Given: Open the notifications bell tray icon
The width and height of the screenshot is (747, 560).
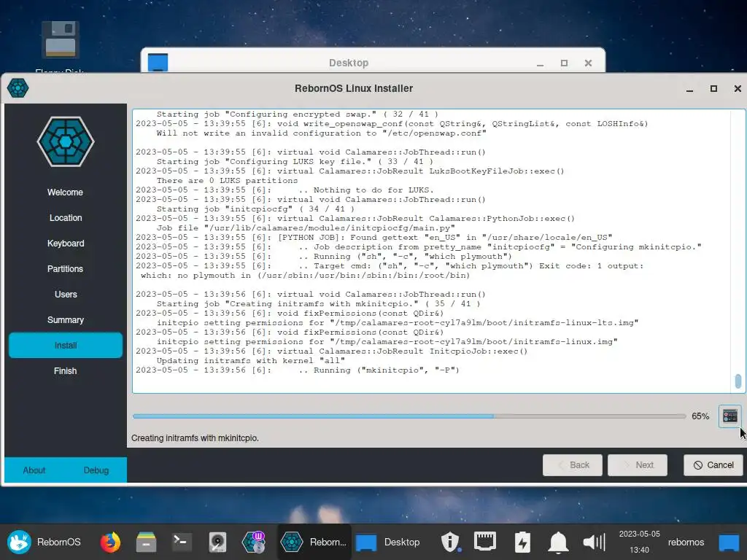Looking at the screenshot, I should (x=558, y=542).
